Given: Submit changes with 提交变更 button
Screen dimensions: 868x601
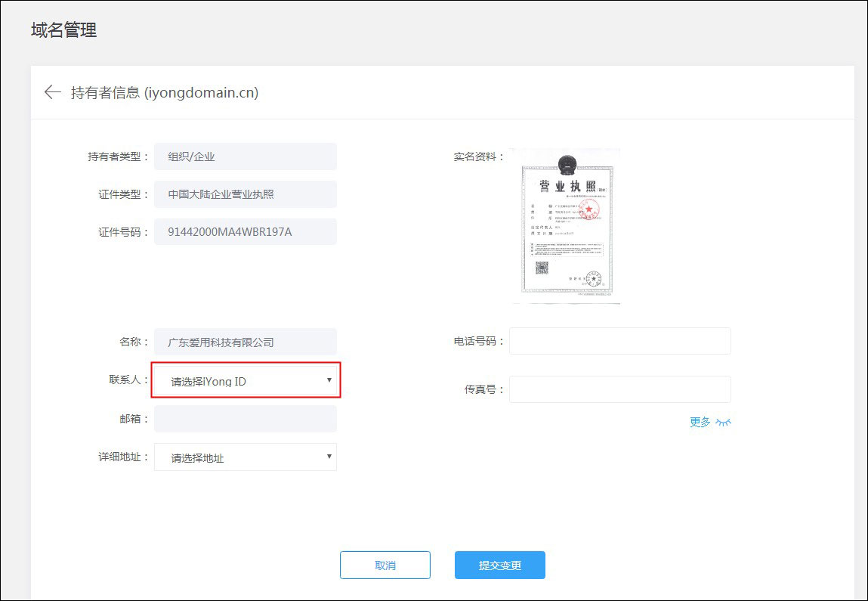Looking at the screenshot, I should click(x=499, y=565).
